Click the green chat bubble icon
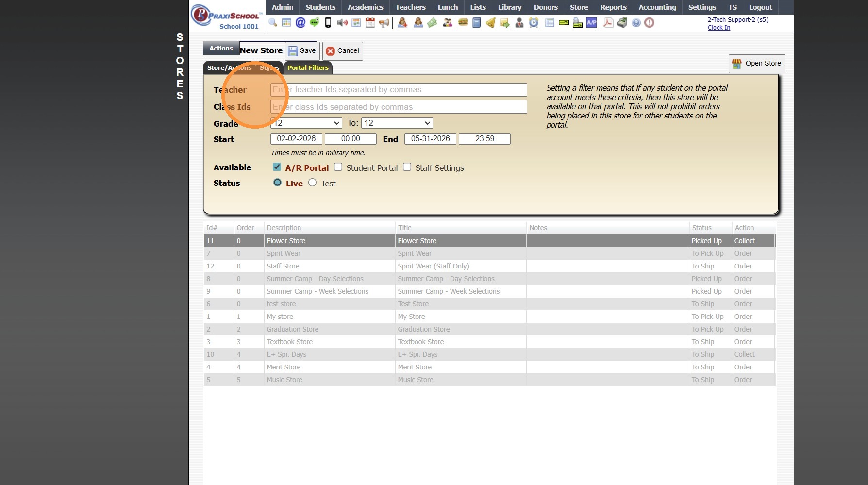Screen dimensions: 868x485 [x=315, y=23]
